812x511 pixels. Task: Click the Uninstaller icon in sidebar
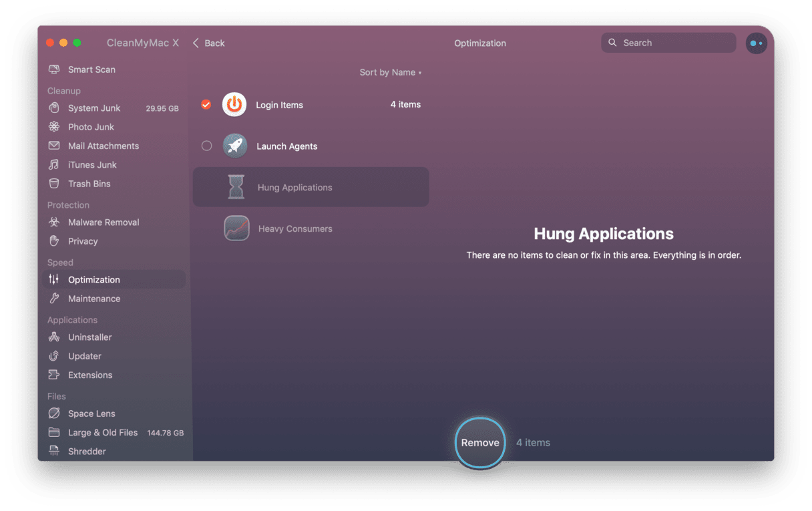pos(54,337)
